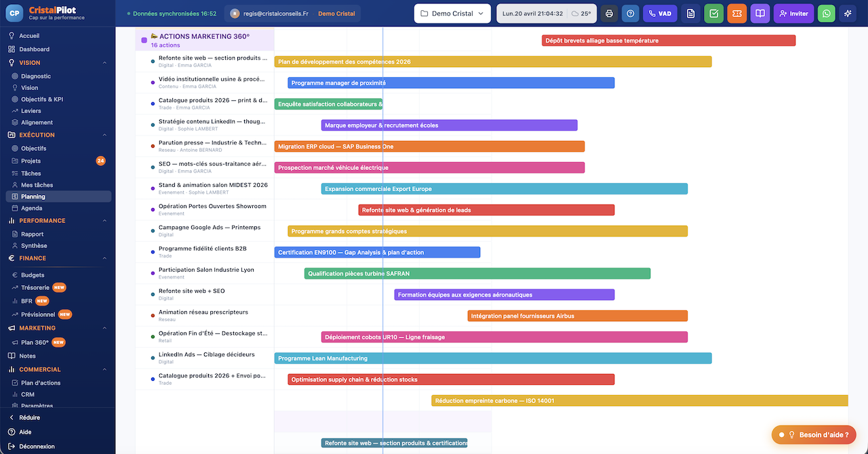The width and height of the screenshot is (868, 454).
Task: Open the help question mark icon in the header
Action: point(631,14)
